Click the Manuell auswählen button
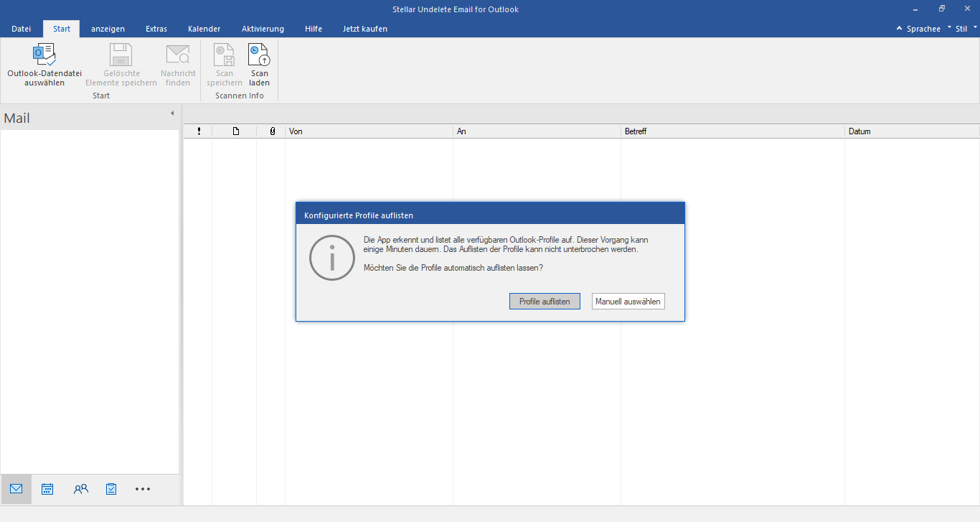This screenshot has height=522, width=980. 628,302
